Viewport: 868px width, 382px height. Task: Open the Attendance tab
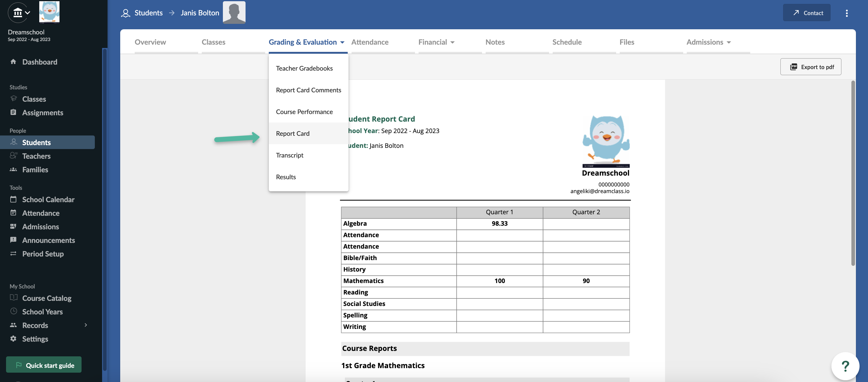370,42
